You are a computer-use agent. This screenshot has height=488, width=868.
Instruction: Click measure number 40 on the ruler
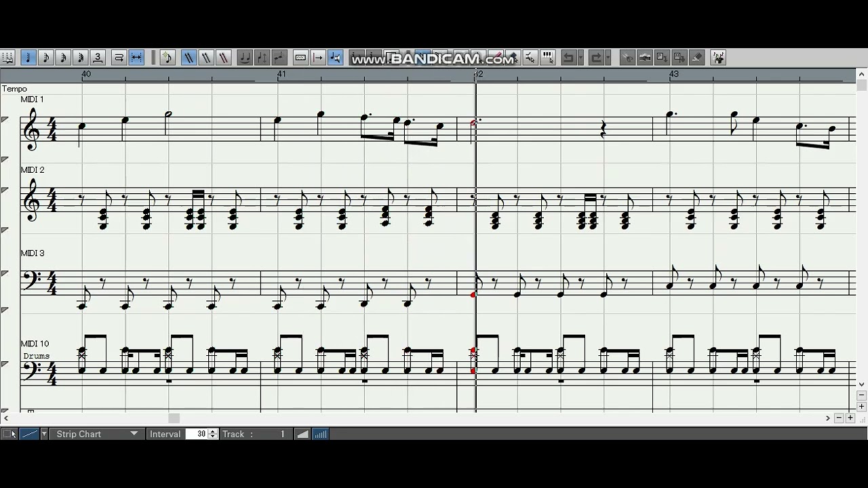point(86,74)
